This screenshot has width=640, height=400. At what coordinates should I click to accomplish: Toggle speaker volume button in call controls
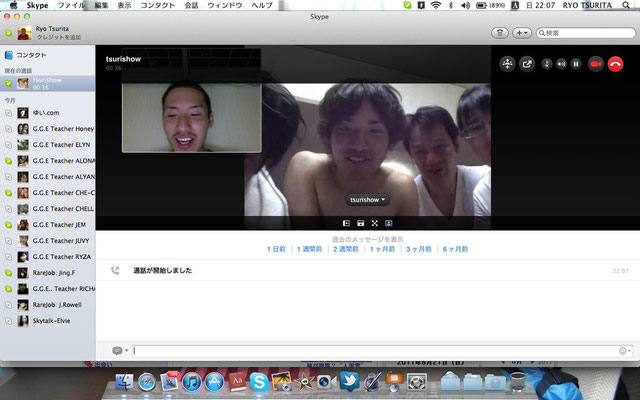pyautogui.click(x=561, y=64)
